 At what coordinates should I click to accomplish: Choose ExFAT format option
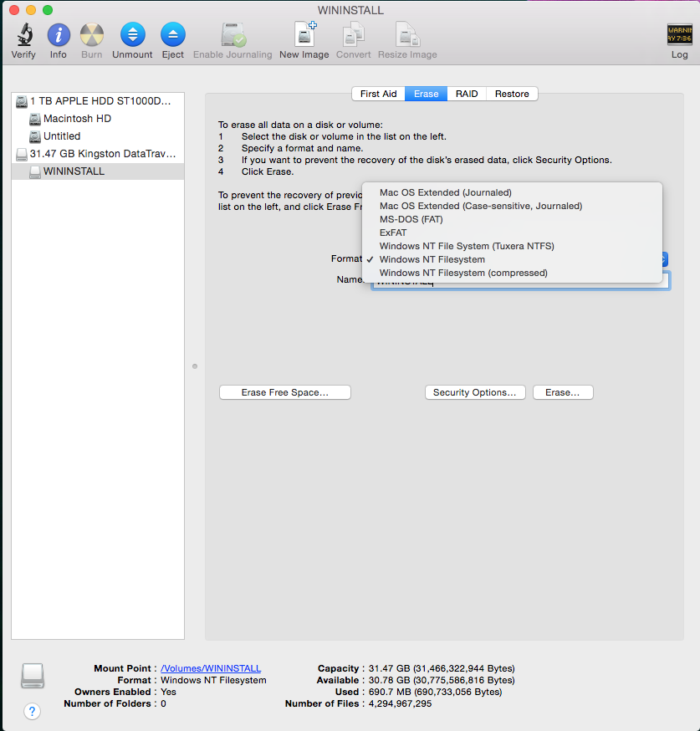point(512,233)
